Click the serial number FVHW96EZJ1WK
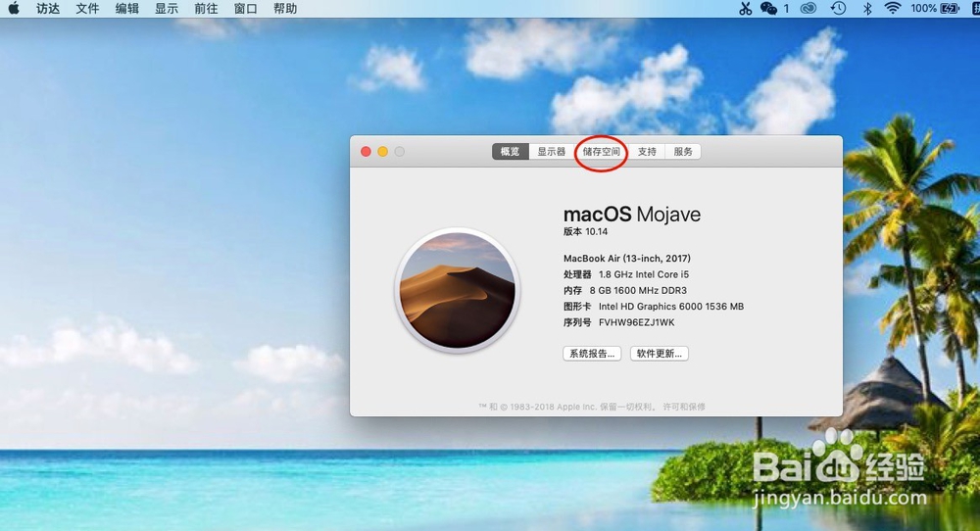The width and height of the screenshot is (980, 531). point(636,322)
